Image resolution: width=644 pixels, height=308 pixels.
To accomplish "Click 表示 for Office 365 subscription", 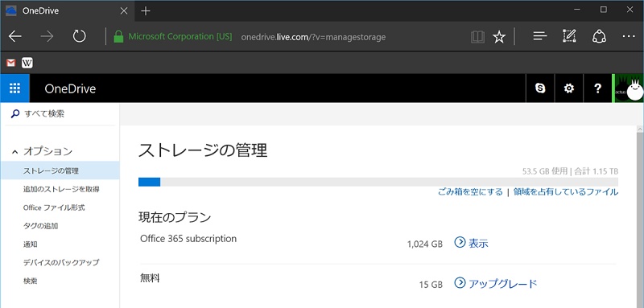I will 472,243.
